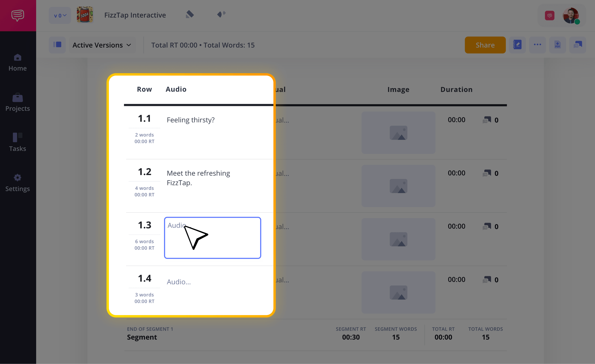Click the Audio placeholder in row 1.4
Screen dimensions: 595x364
pos(179,282)
